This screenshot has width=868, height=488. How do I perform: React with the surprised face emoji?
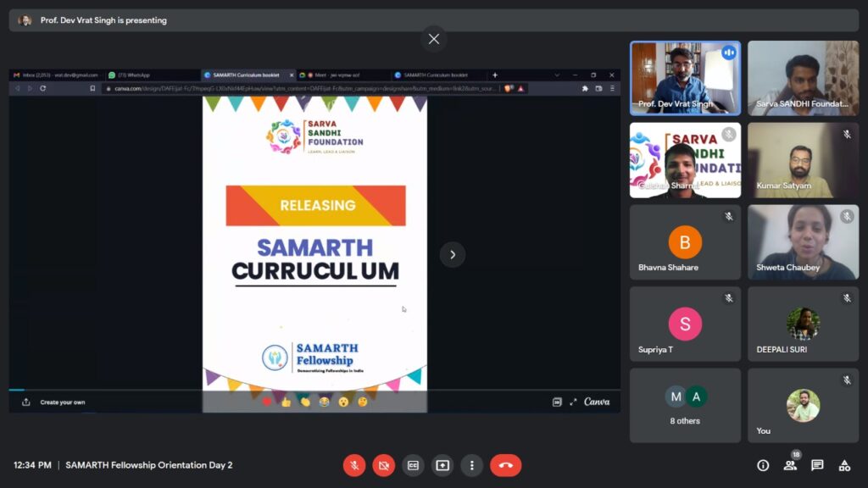pos(343,402)
